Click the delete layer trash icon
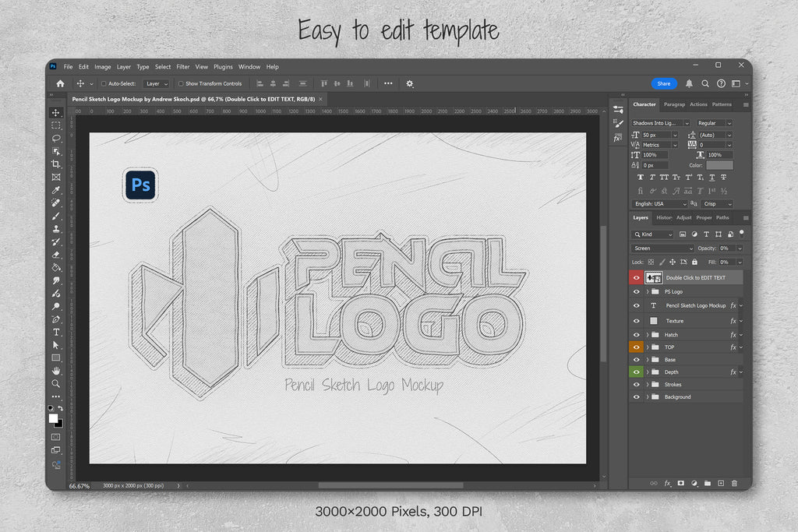Screen dimensions: 798x532 coord(734,484)
